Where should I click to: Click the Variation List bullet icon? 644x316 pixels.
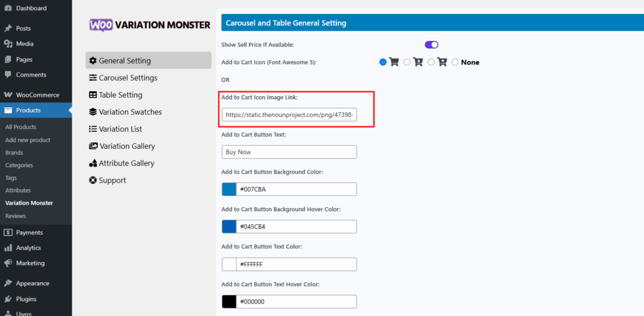(x=93, y=129)
